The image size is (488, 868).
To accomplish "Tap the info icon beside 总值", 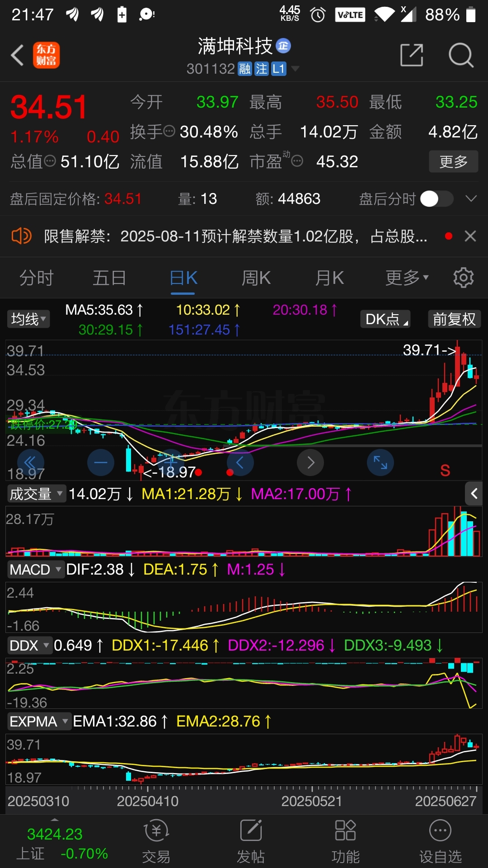I will coord(50,161).
